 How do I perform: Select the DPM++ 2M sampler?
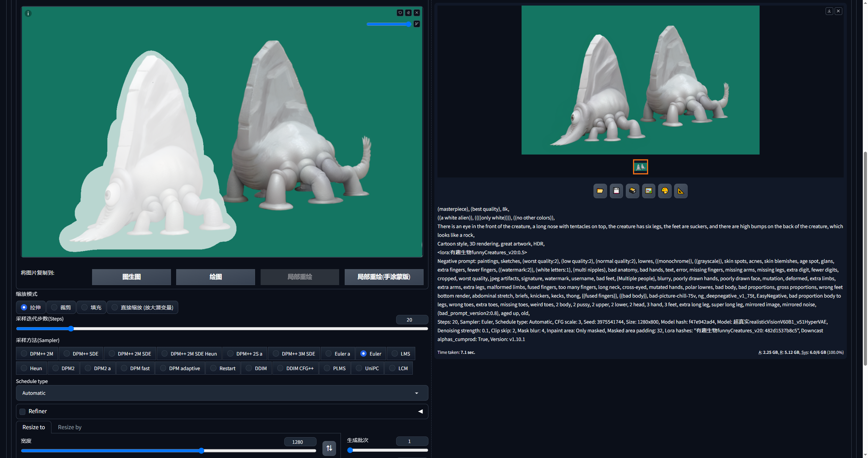coord(37,354)
